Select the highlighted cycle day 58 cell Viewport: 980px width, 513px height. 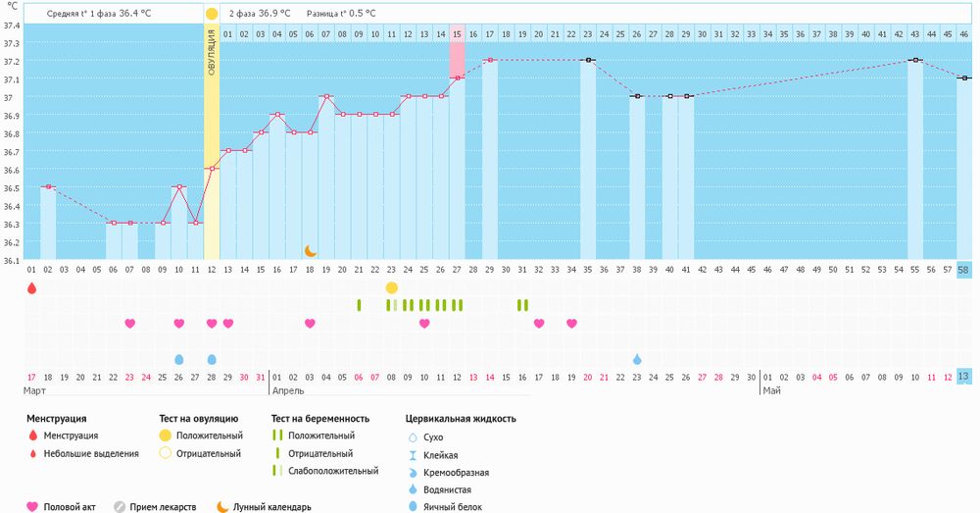(964, 270)
